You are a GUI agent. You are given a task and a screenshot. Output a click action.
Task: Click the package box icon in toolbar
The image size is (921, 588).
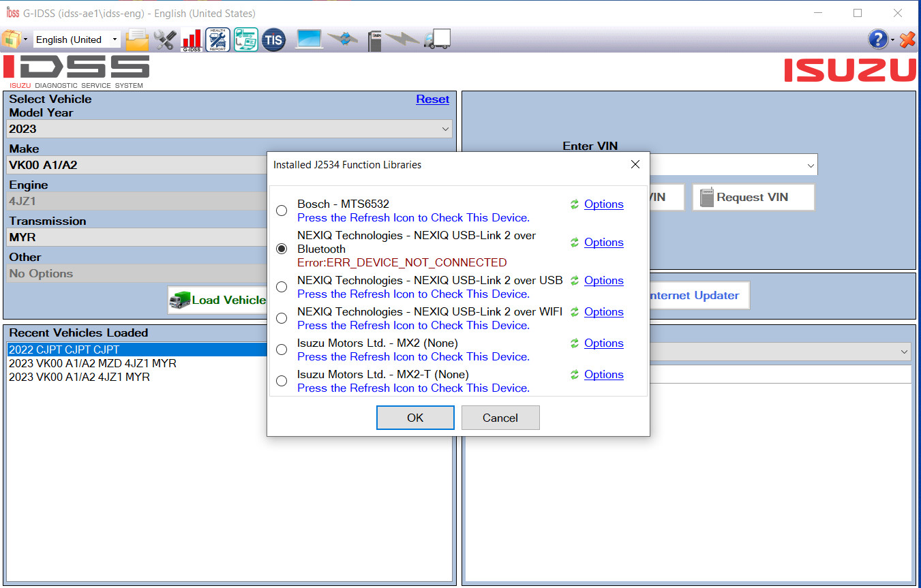tap(12, 40)
